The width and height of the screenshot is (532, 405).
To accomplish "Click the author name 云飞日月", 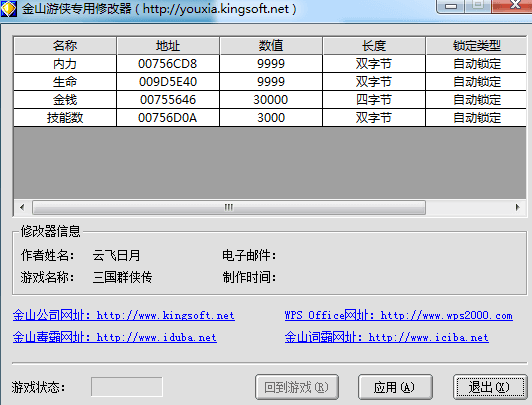I will pos(116,255).
